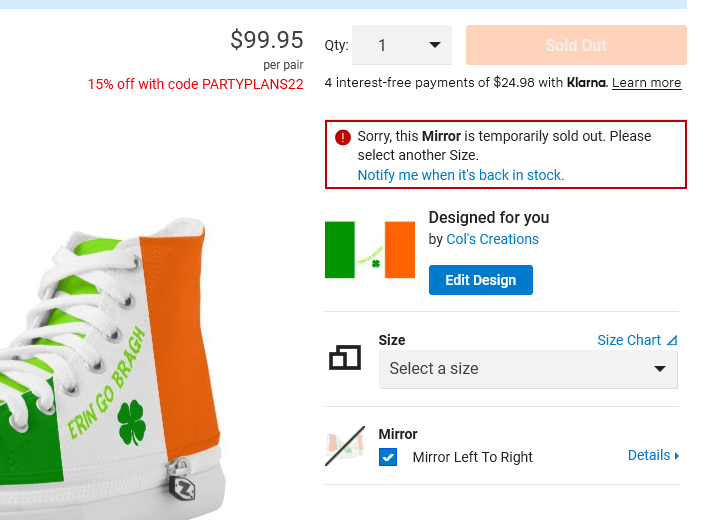
Task: Expand the Select a size dropdown
Action: 528,369
